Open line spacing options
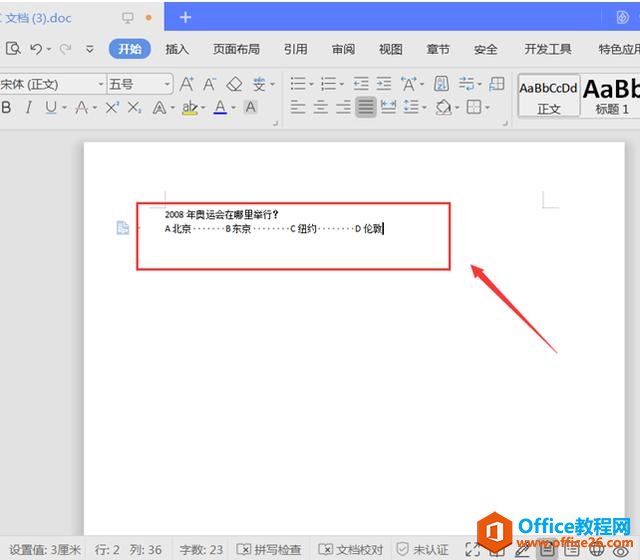 (x=411, y=107)
